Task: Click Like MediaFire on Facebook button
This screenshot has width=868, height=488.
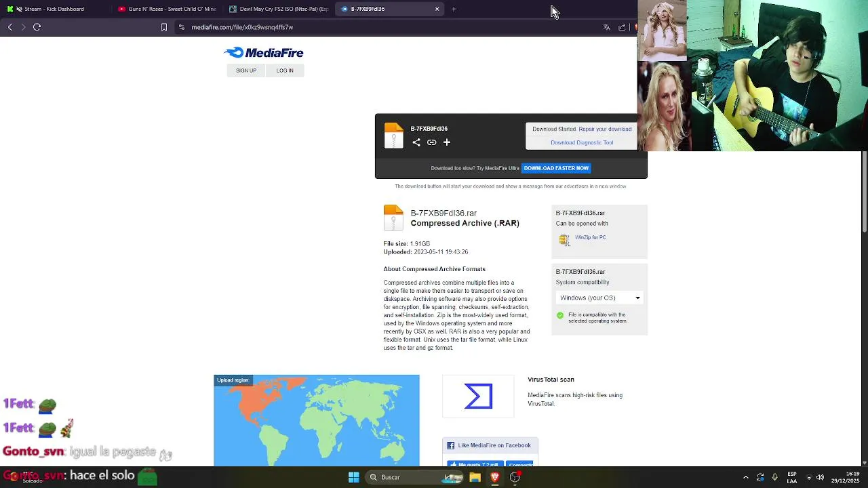Action: pyautogui.click(x=490, y=445)
